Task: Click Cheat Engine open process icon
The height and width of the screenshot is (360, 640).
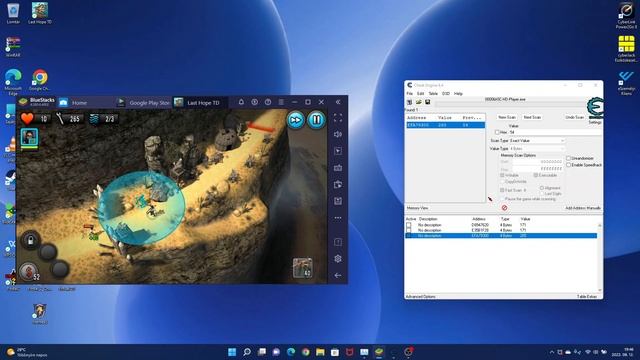Action: (410, 102)
